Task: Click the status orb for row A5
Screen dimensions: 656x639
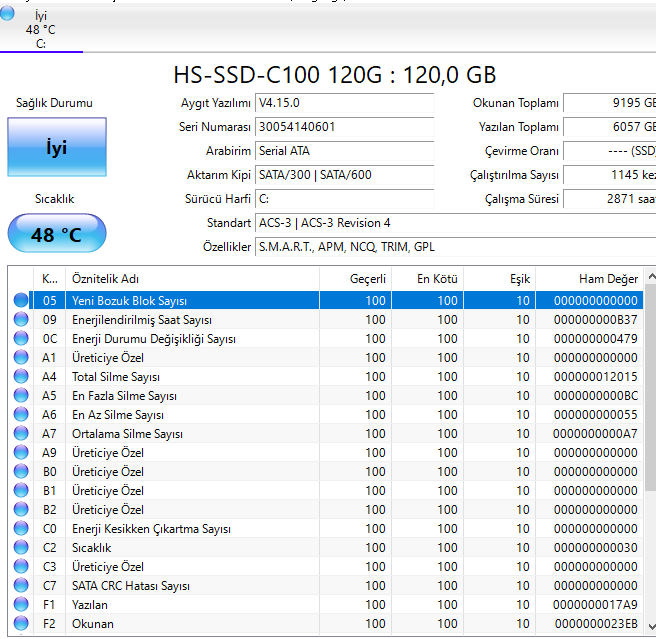Action: point(21,395)
